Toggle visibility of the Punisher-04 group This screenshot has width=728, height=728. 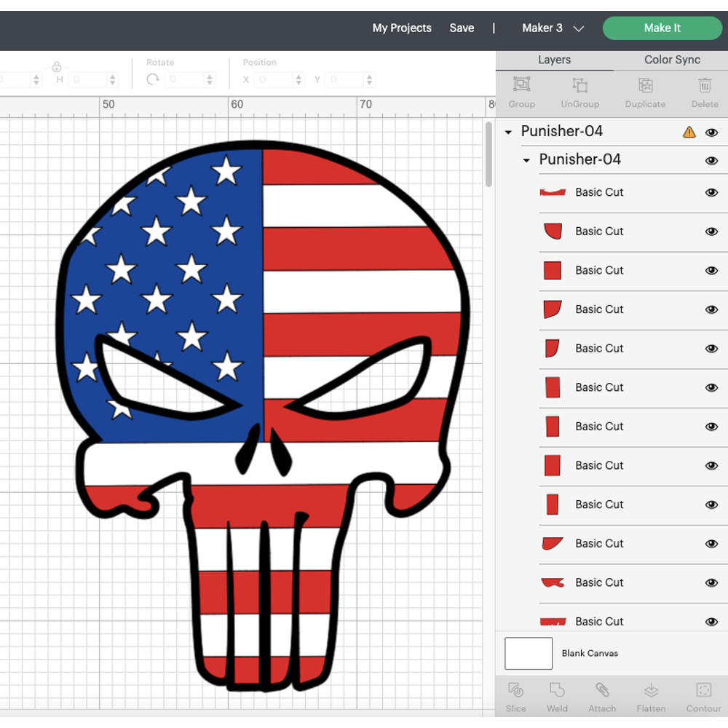(711, 132)
